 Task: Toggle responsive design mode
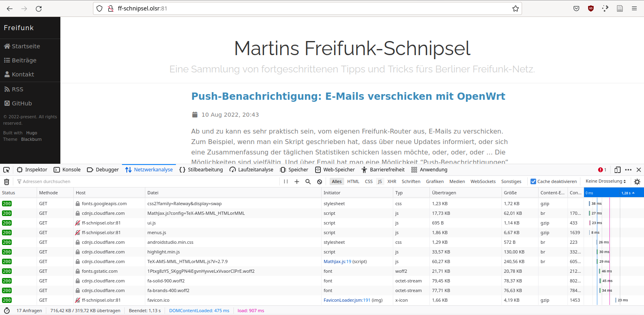[x=617, y=170]
